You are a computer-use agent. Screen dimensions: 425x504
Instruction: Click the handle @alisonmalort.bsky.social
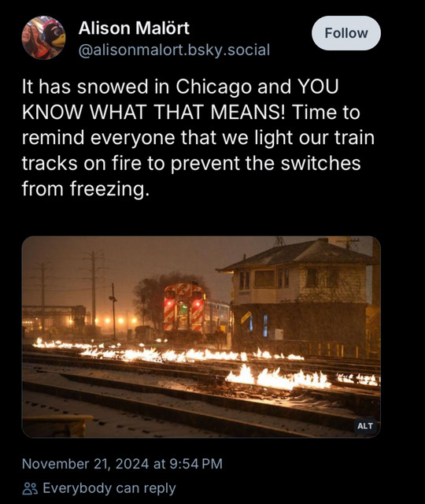(174, 50)
